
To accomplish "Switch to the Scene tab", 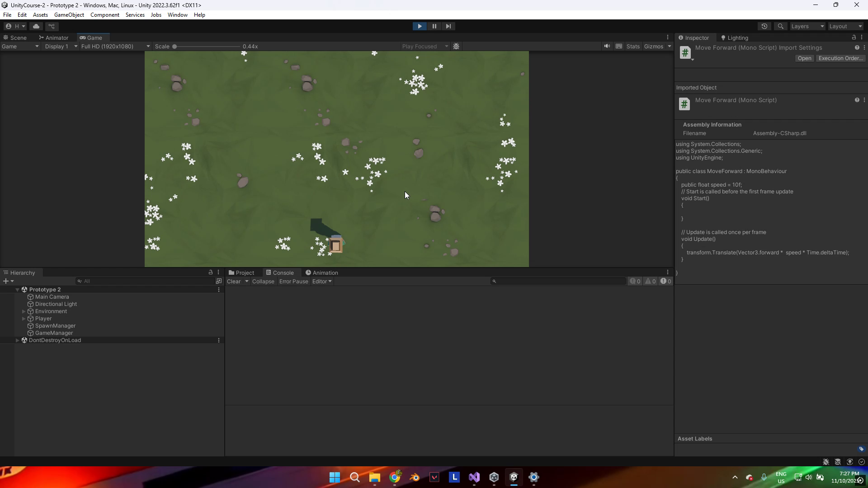I will [x=15, y=38].
